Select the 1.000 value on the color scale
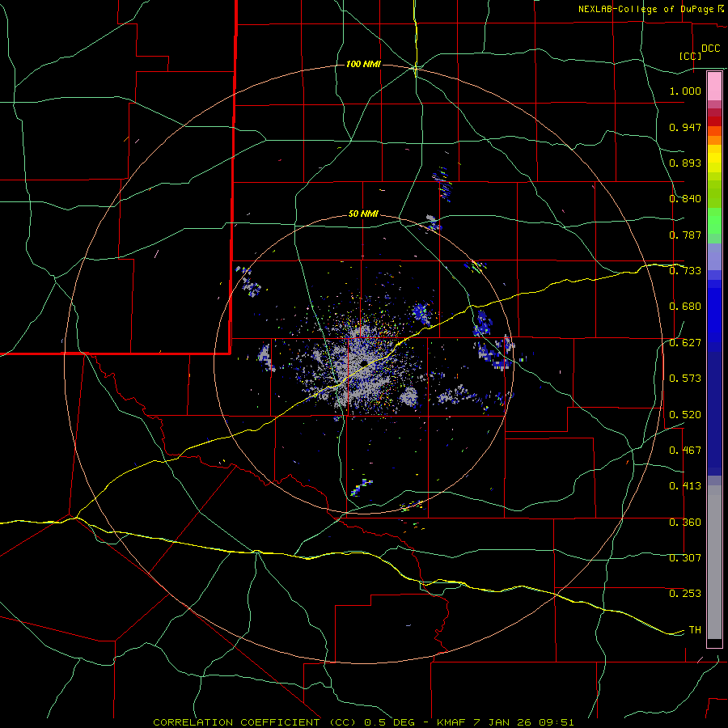Viewport: 728px width, 728px height. (685, 91)
